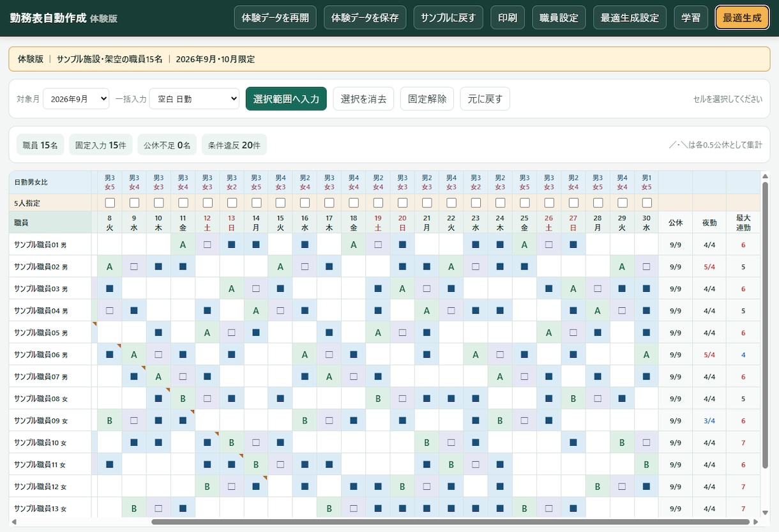Click the 固定入力 15件 chip
Screen dimensions: 779x532
point(101,145)
